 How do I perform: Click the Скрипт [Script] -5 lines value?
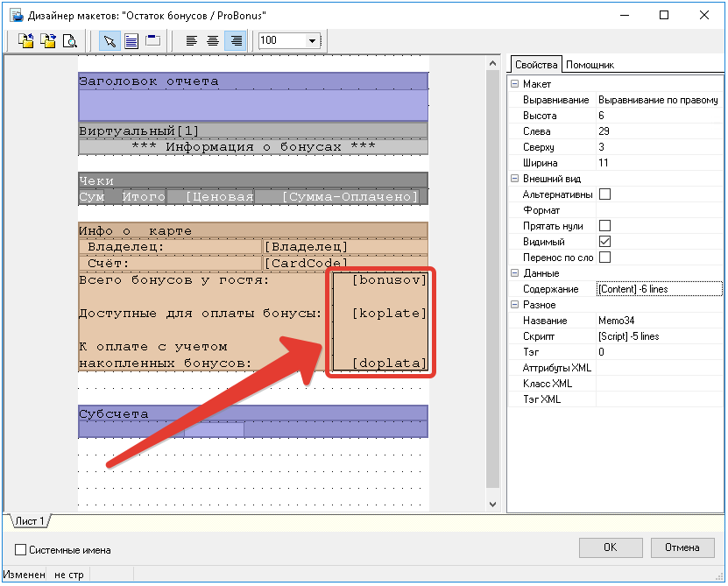click(x=660, y=336)
